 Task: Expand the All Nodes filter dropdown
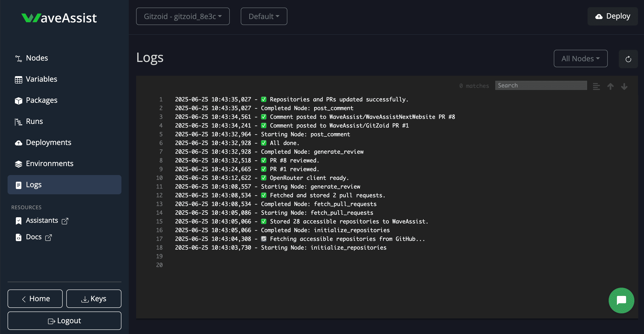[x=580, y=59]
